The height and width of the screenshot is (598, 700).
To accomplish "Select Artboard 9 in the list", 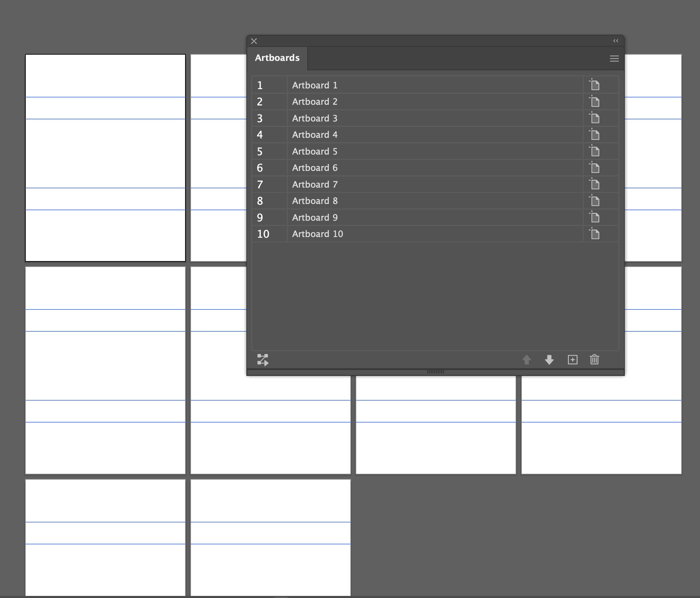I will pyautogui.click(x=383, y=217).
